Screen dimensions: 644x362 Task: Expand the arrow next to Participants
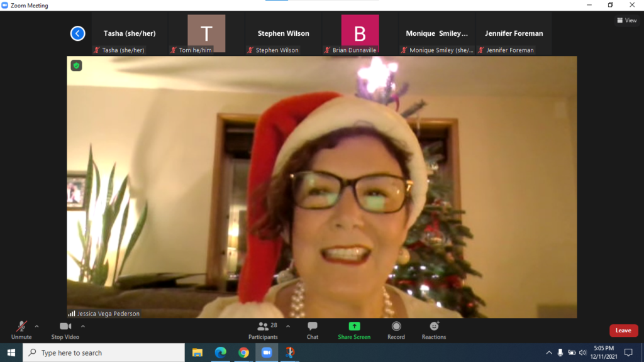pos(288,326)
